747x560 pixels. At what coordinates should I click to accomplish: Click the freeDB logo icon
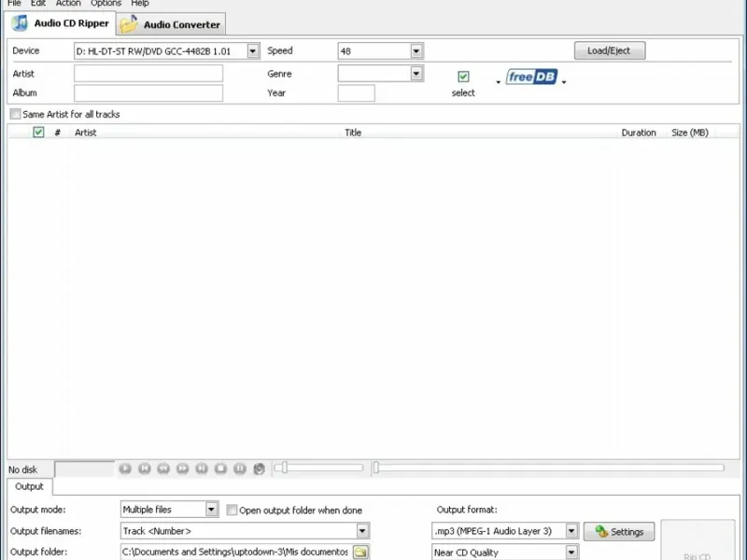[531, 77]
